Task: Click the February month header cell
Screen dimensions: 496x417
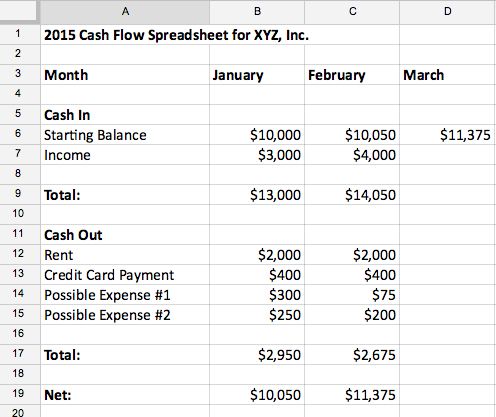Action: pyautogui.click(x=352, y=75)
